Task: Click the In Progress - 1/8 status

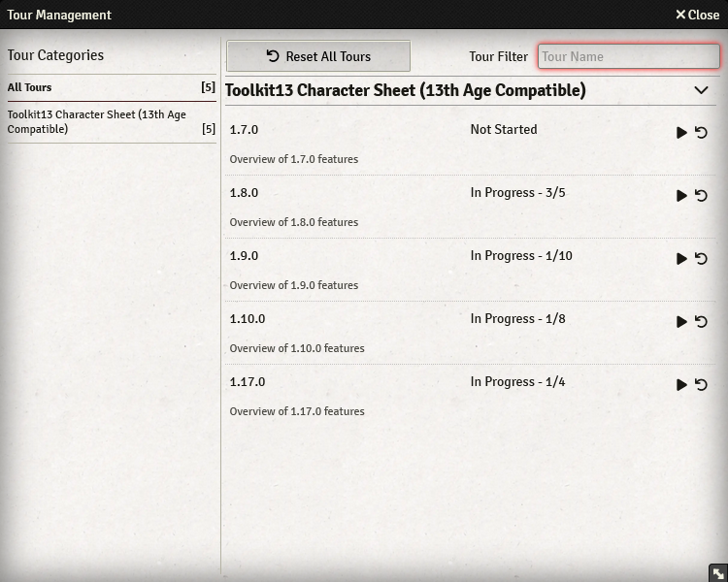Action: click(517, 319)
